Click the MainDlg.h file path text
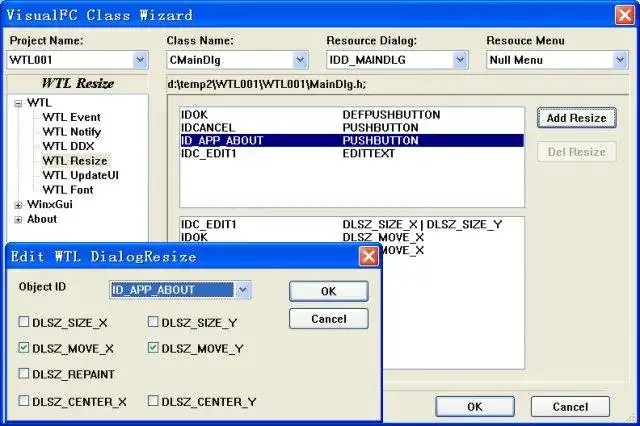Image resolution: width=640 pixels, height=426 pixels. pyautogui.click(x=267, y=84)
